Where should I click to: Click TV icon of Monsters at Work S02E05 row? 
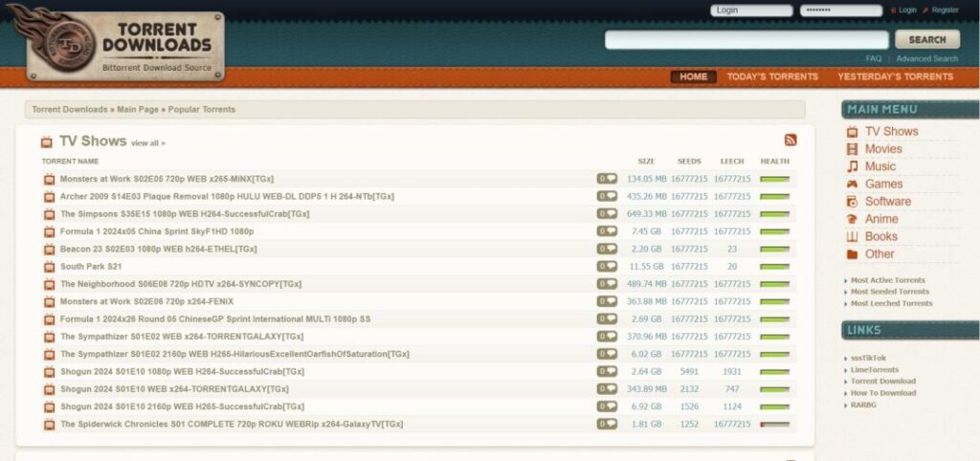tap(50, 179)
